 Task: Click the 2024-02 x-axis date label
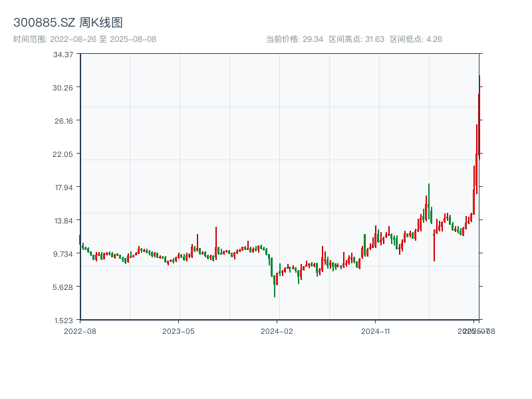pos(277,331)
